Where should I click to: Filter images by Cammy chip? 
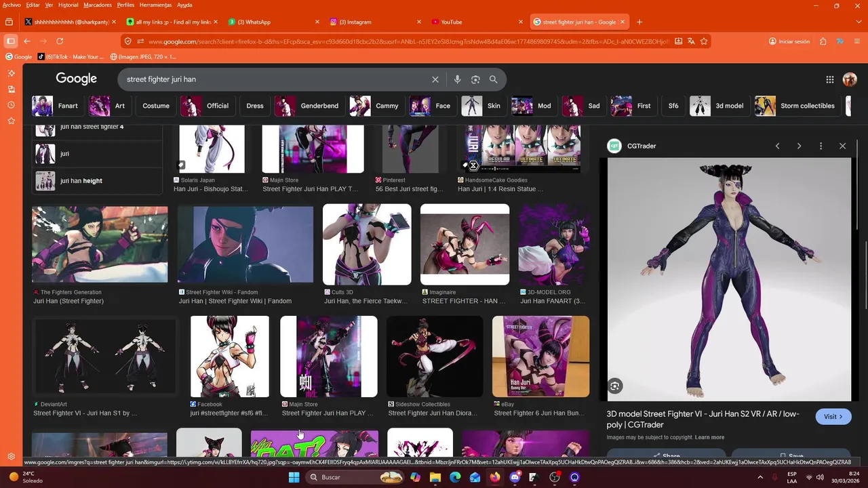tap(376, 106)
